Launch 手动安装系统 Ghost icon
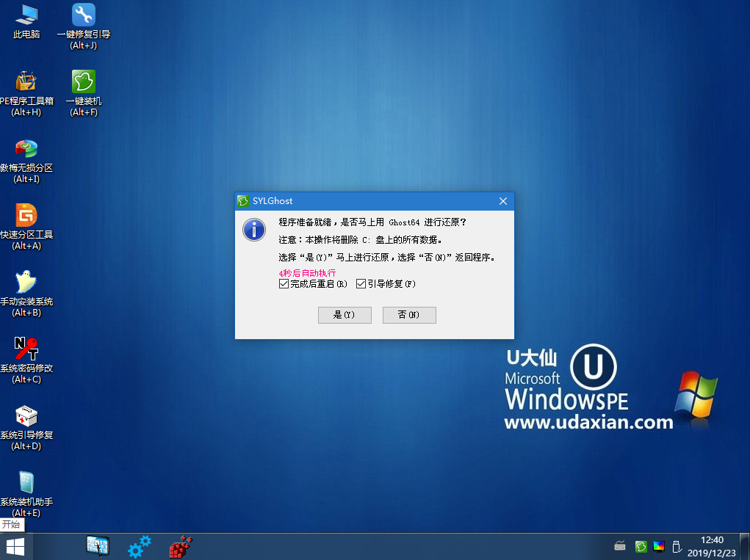This screenshot has width=750, height=560. click(x=26, y=283)
